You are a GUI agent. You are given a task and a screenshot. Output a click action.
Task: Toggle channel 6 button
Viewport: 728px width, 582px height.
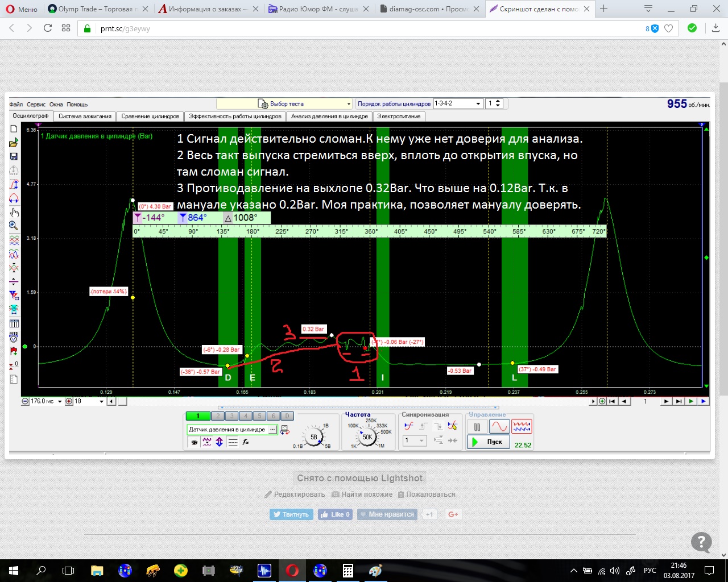274,416
